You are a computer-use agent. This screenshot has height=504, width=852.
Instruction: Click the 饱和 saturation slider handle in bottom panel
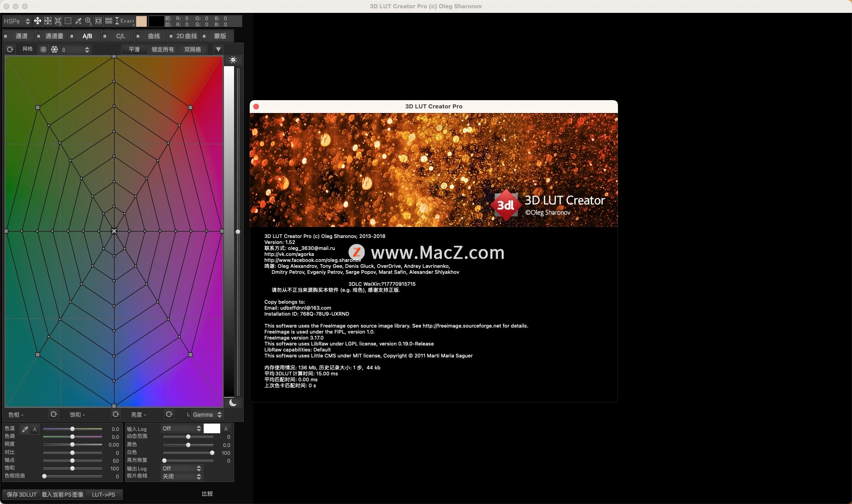tap(72, 468)
